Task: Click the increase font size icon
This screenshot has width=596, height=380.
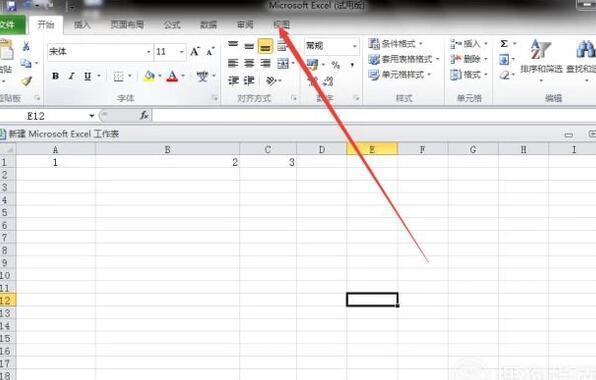Action: click(195, 51)
